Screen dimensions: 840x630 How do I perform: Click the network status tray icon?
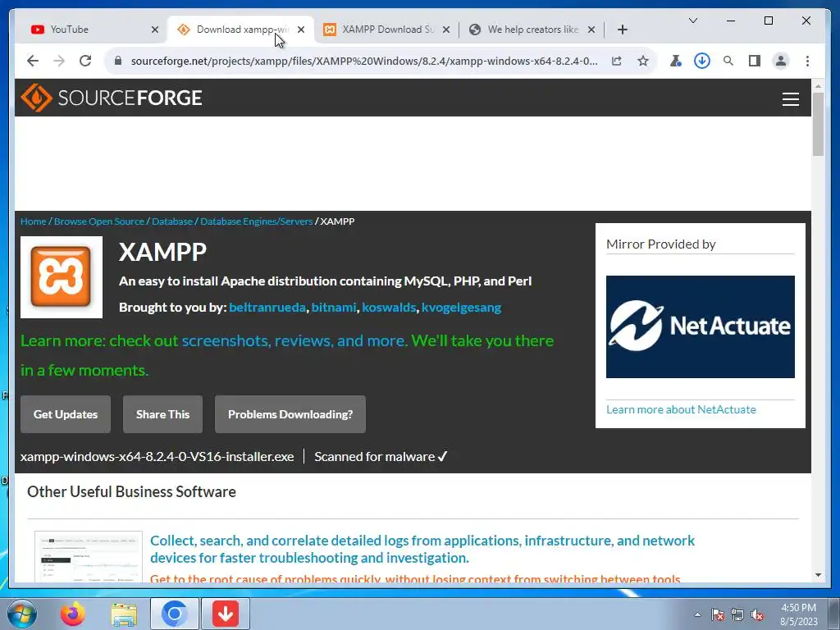[x=737, y=614]
